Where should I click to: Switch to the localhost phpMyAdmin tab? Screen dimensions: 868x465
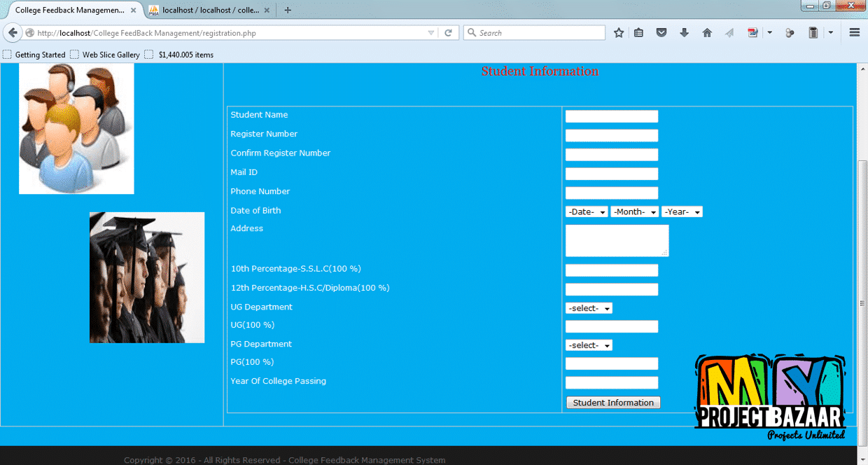(210, 11)
